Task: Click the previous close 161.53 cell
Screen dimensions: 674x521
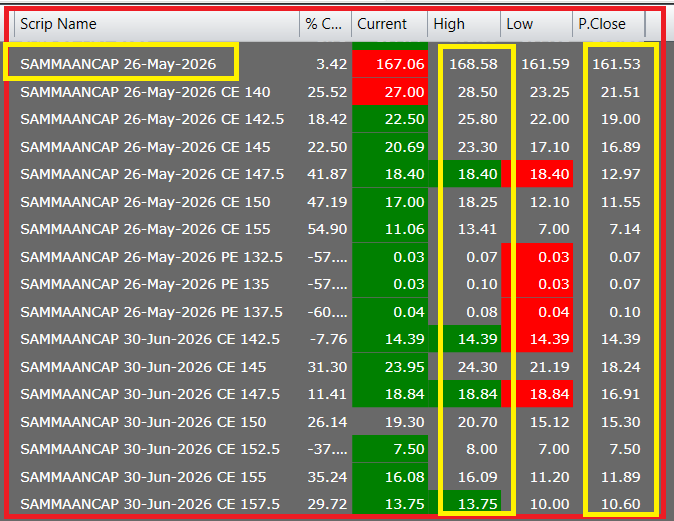Action: tap(610, 64)
